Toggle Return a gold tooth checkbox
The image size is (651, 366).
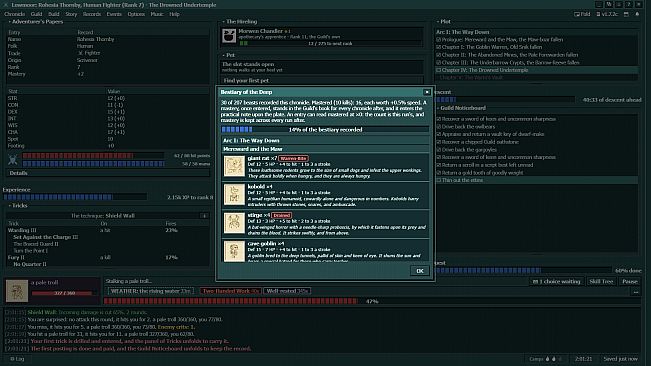click(x=438, y=173)
